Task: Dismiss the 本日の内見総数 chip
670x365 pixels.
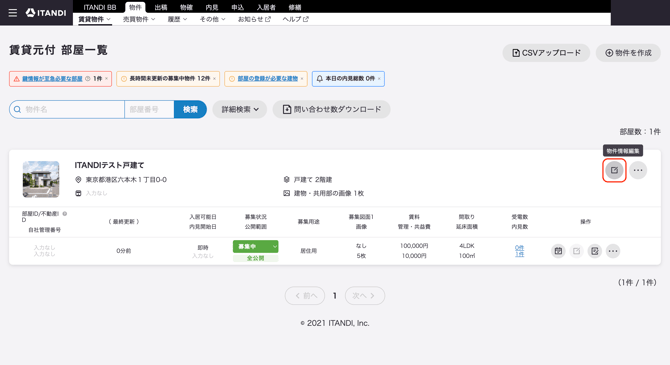Action: pos(379,79)
